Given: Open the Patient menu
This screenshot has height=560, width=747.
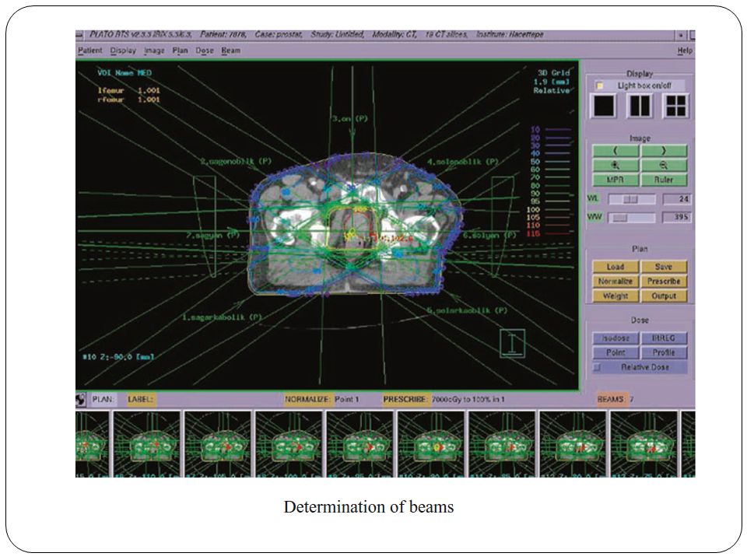Looking at the screenshot, I should click(90, 51).
